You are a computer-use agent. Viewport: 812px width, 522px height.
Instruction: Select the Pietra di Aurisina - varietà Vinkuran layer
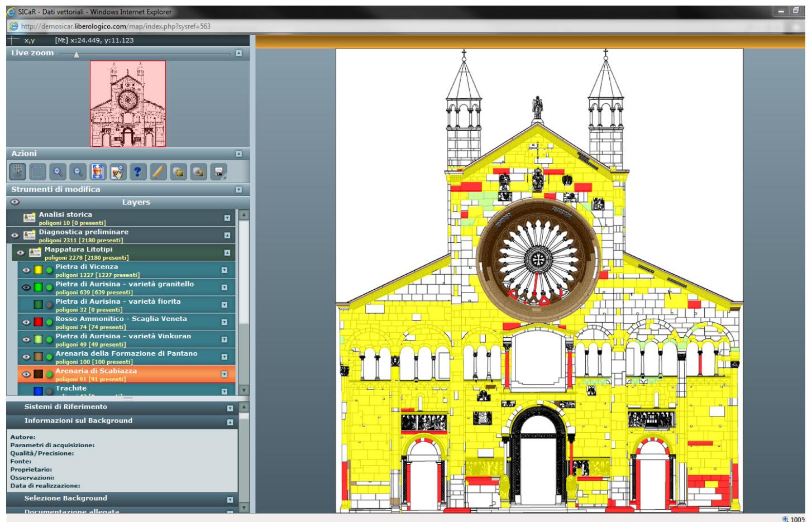[x=127, y=339]
